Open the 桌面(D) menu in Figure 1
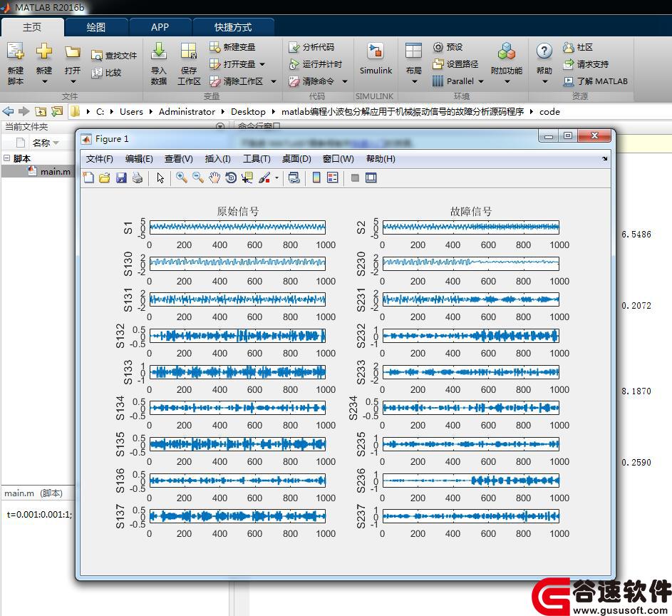Screen dimensions: 672x616 296,159
